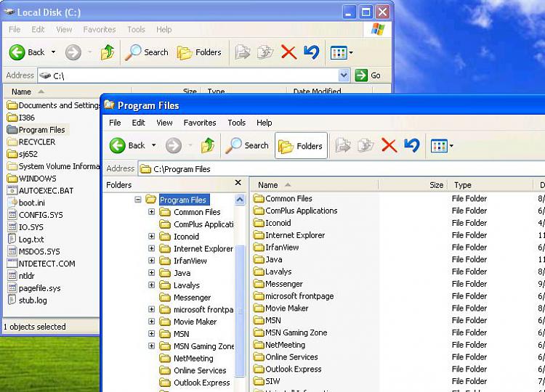Expand MSN Gaming Zone in folder tree
545x392 pixels.
click(152, 346)
